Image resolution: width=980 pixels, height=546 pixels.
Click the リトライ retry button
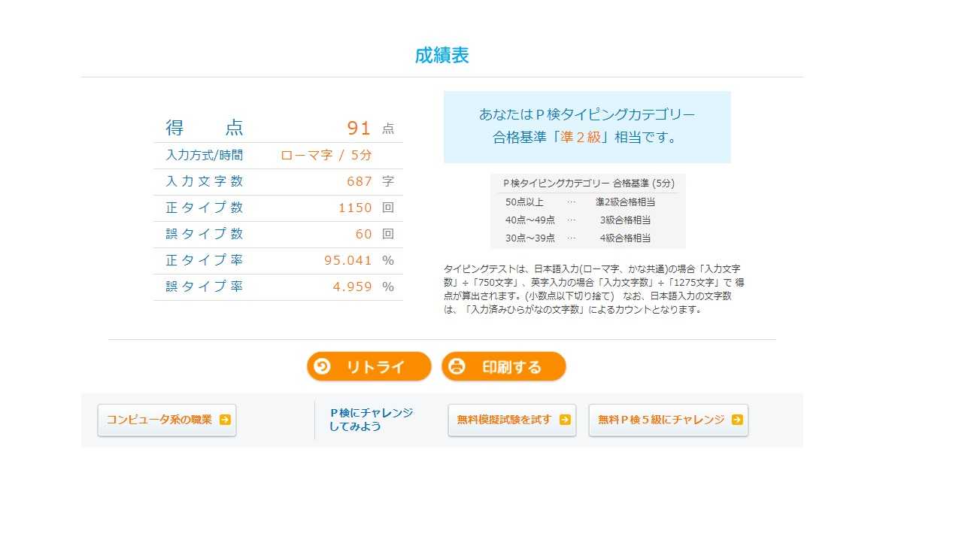pos(369,367)
